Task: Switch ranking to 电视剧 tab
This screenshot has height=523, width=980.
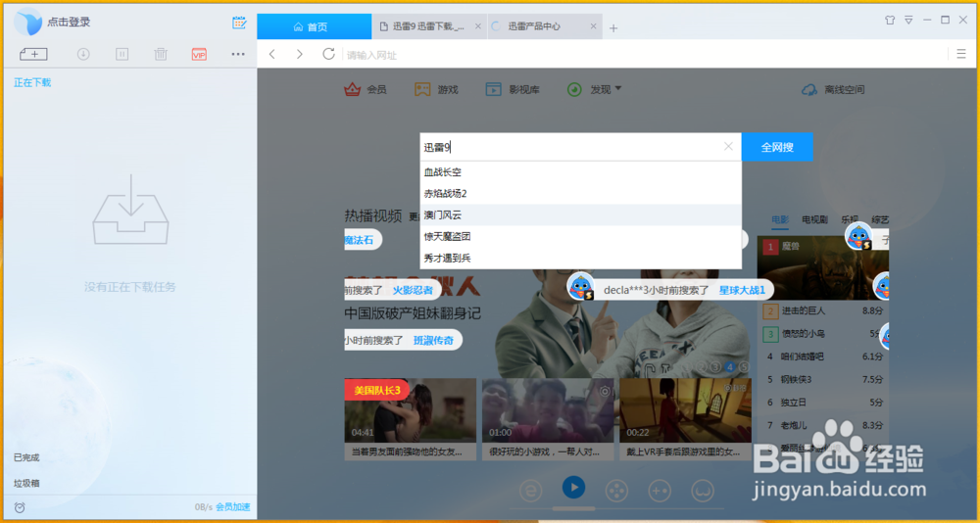Action: pos(814,220)
